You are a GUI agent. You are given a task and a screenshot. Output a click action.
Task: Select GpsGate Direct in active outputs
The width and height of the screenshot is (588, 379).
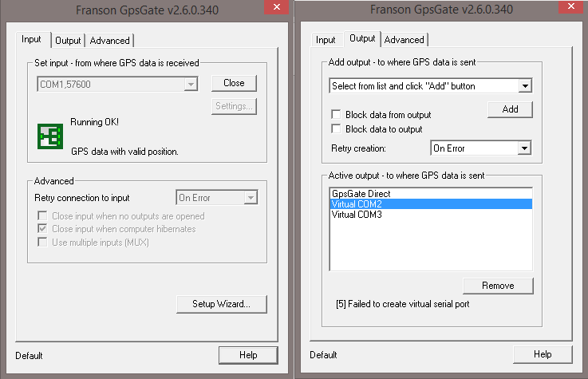(432, 194)
